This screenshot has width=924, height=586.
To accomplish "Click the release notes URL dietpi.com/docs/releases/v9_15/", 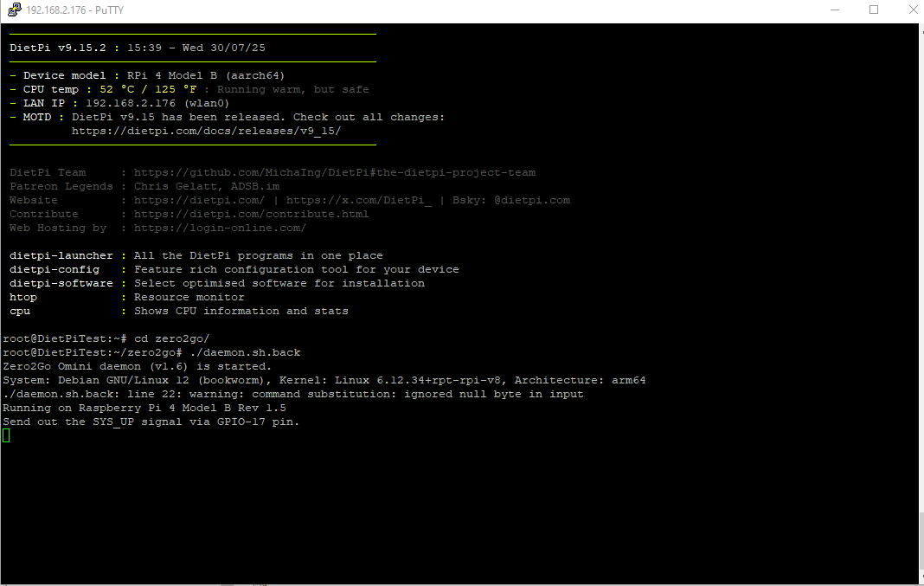I will pos(206,131).
